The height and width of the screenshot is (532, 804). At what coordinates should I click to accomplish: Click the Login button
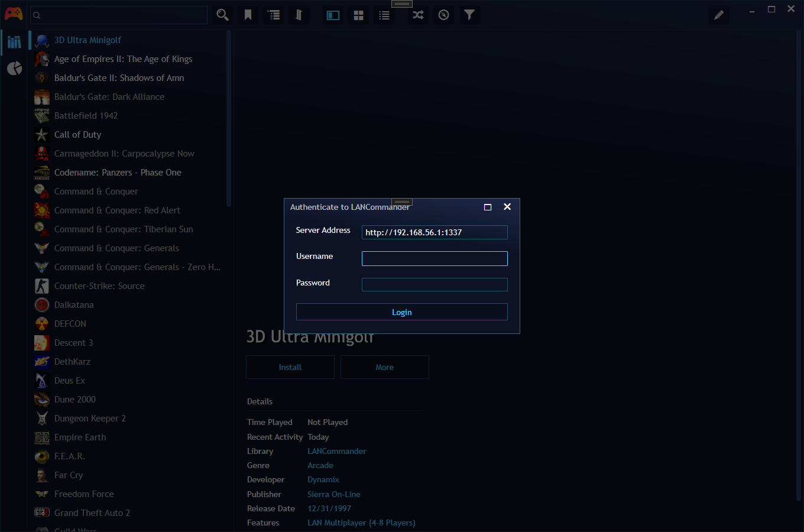[x=401, y=312]
